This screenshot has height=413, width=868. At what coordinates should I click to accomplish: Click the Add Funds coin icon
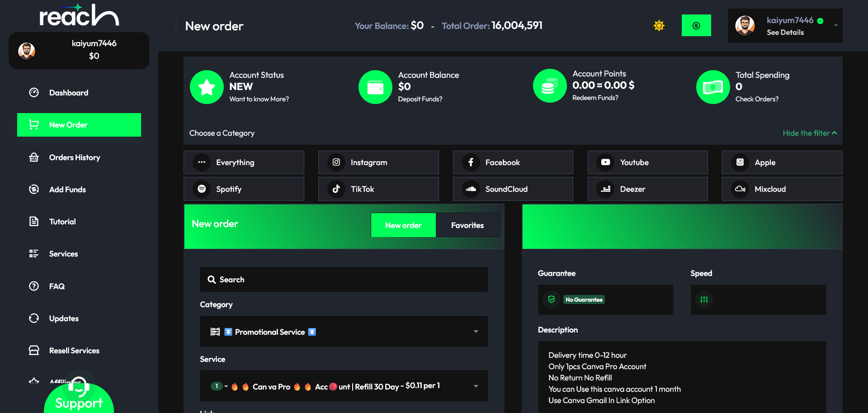click(x=34, y=190)
